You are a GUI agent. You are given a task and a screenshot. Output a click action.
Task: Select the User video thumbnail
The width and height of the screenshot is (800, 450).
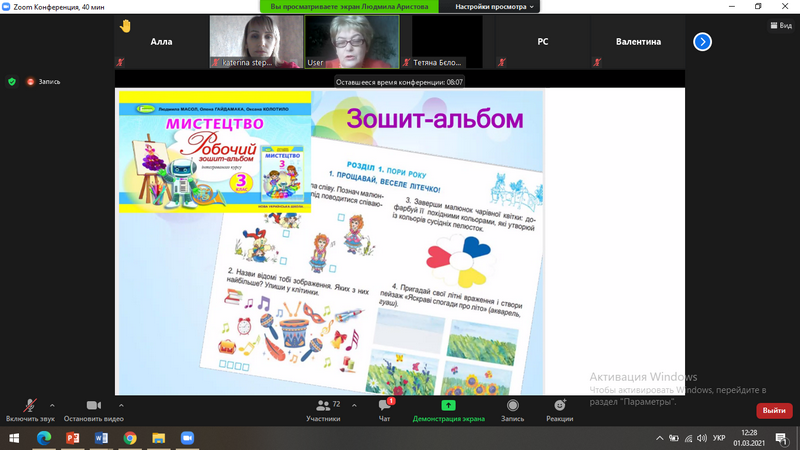pos(352,42)
